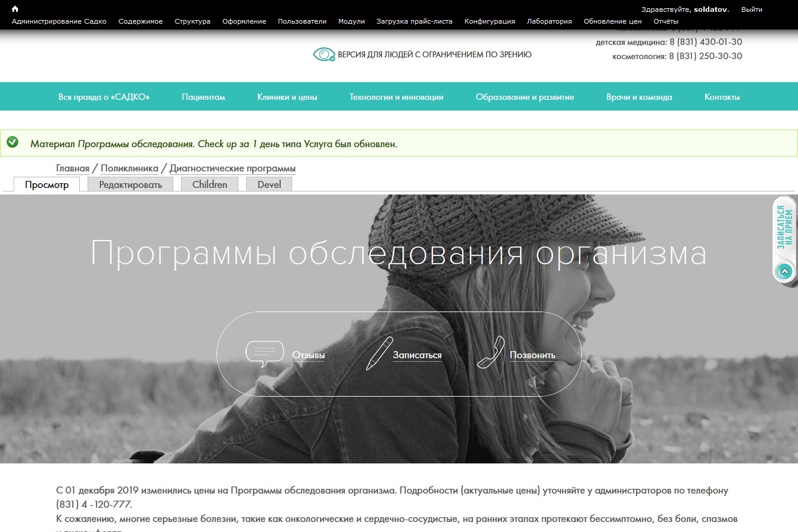Open the Контакты navigation item
Image resolution: width=798 pixels, height=532 pixels.
[722, 97]
